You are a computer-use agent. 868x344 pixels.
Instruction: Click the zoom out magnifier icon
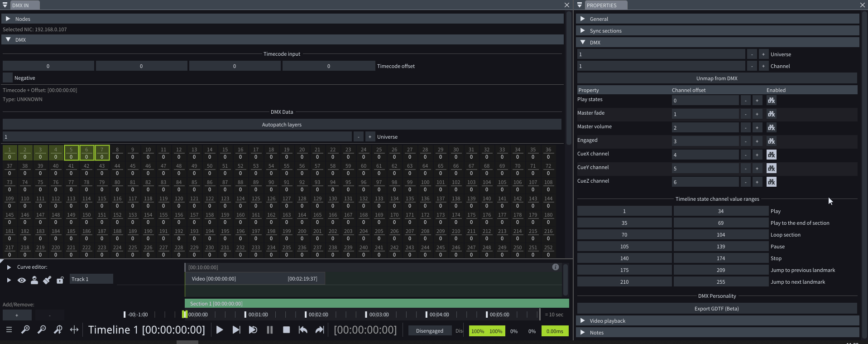[42, 330]
